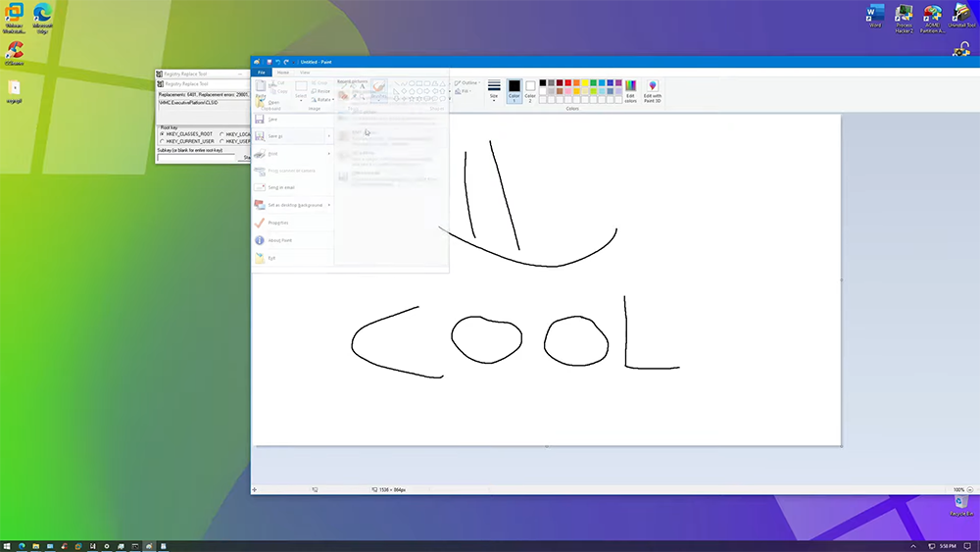
Task: Select Color 2 white box
Action: (x=530, y=90)
